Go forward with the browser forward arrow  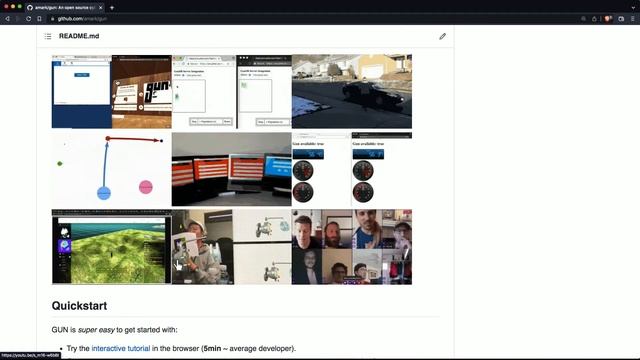(x=18, y=19)
